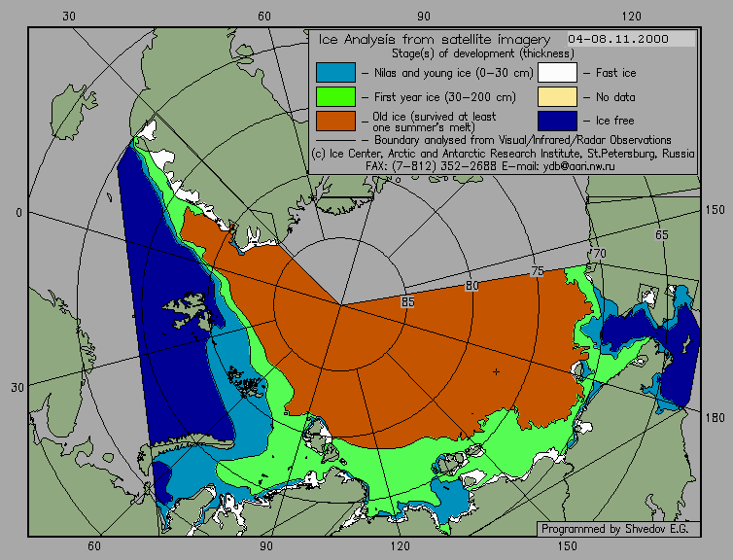The width and height of the screenshot is (733, 560).
Task: Click the 180 longitude label on right edge
Action: pyautogui.click(x=715, y=418)
